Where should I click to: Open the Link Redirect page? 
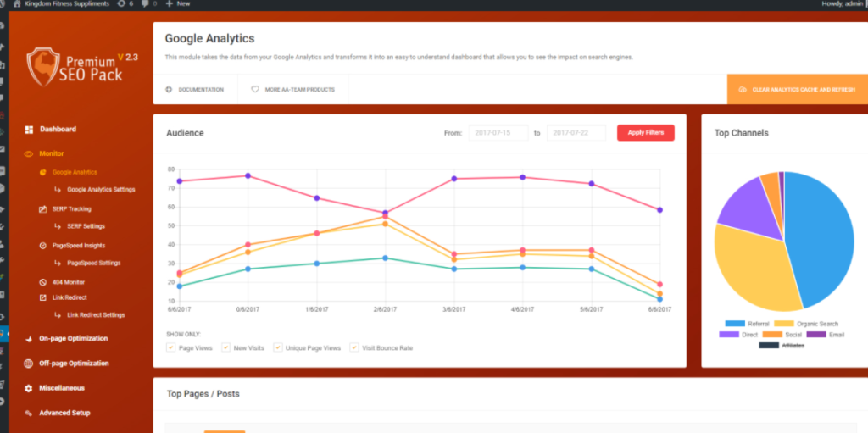tap(70, 297)
